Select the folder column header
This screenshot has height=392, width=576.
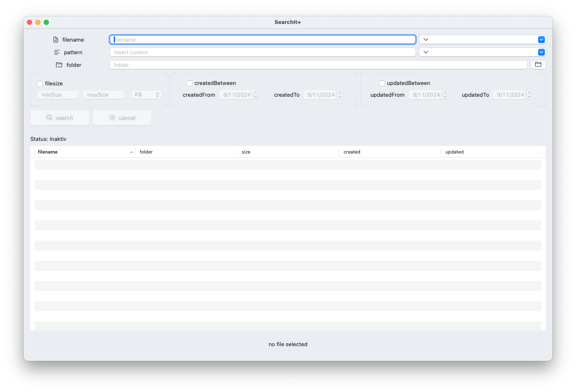click(146, 152)
